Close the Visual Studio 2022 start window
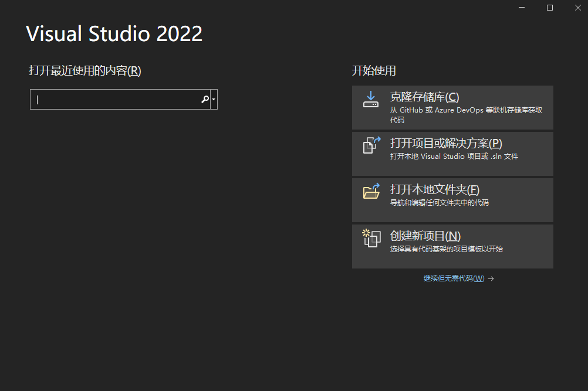This screenshot has width=588, height=391. click(578, 8)
